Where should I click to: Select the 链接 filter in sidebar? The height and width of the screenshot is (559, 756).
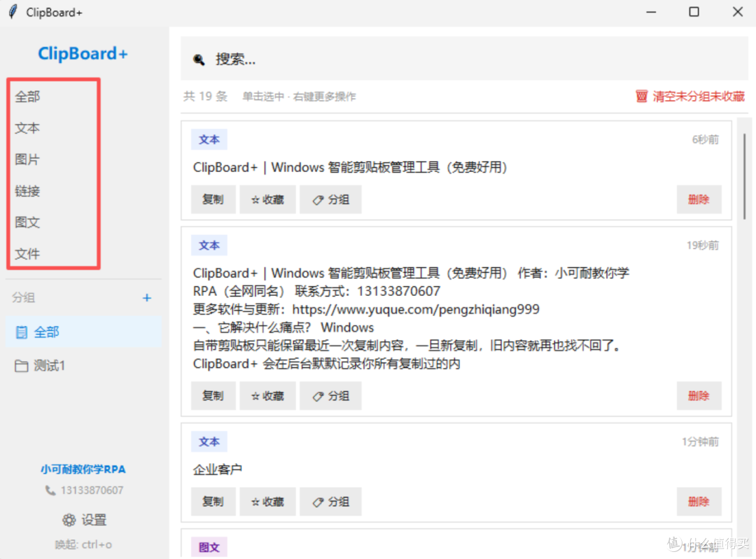27,191
